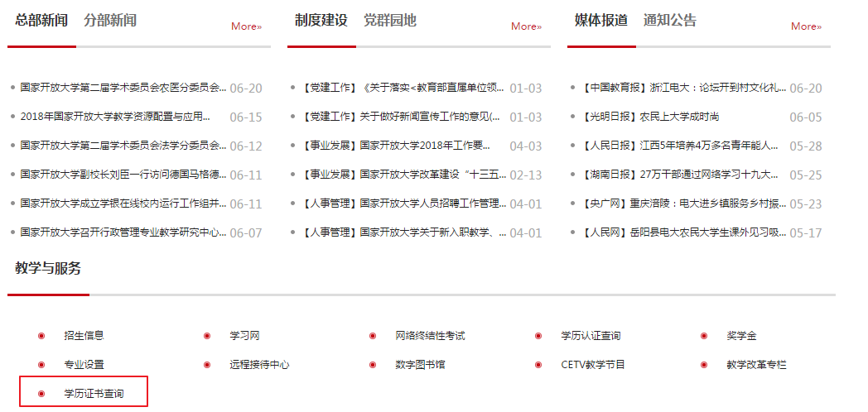This screenshot has width=868, height=412.
Task: Click the red bullet beside 远程接待中心
Action: [207, 365]
